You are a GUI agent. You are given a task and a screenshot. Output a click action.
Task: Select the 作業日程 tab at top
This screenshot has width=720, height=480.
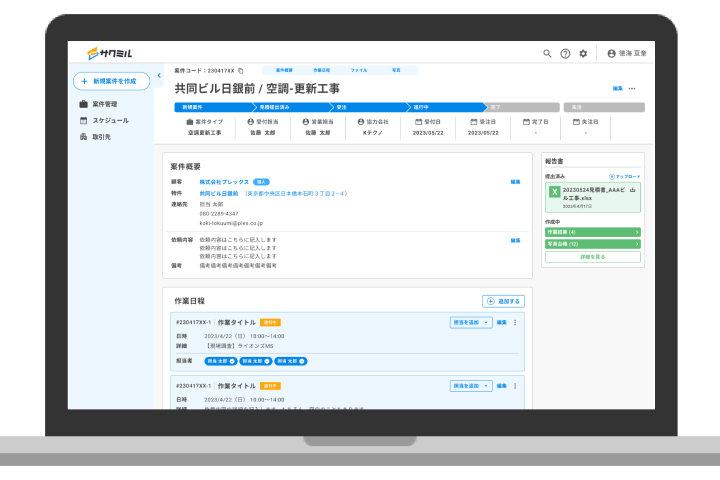click(x=320, y=71)
